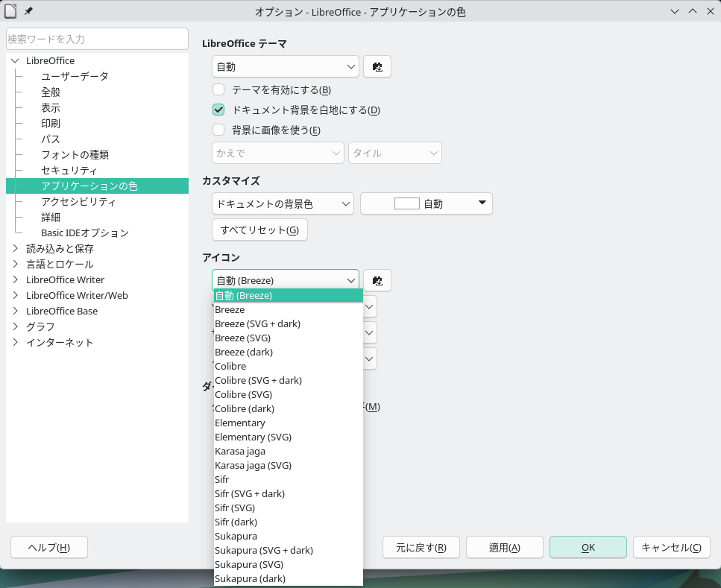Expand the LibreOffice Writer tree node
This screenshot has height=588, width=721.
pos(15,279)
